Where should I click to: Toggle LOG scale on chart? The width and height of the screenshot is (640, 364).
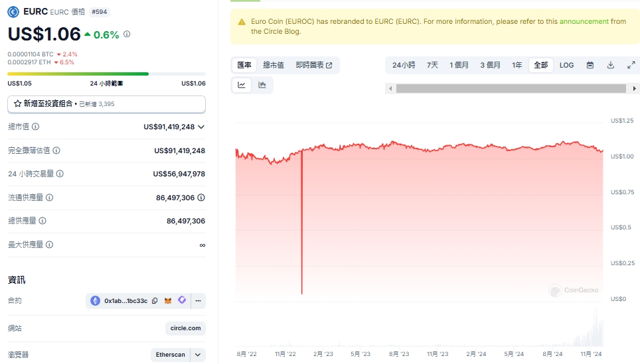point(566,65)
